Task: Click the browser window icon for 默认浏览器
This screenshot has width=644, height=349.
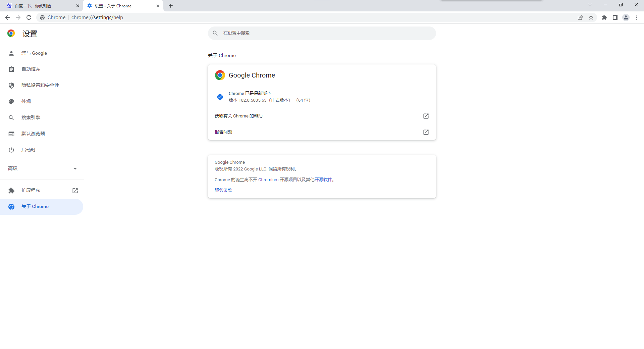Action: [11, 134]
